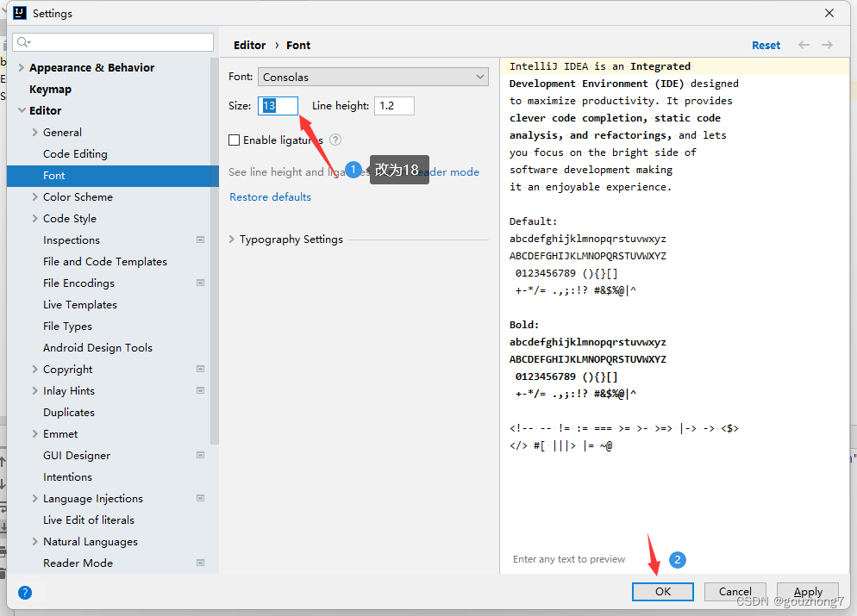Click the forward navigation arrow next to Reset

click(x=827, y=45)
